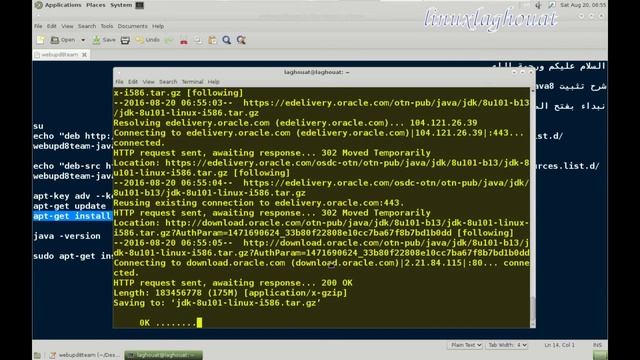
Task: Open the Plain Text language dropdown
Action: pos(465,345)
